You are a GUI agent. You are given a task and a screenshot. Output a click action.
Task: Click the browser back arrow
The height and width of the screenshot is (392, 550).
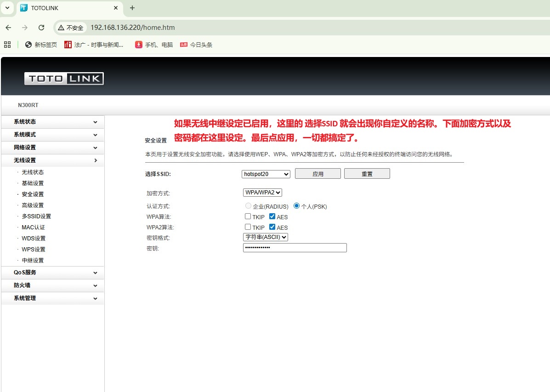(x=8, y=28)
